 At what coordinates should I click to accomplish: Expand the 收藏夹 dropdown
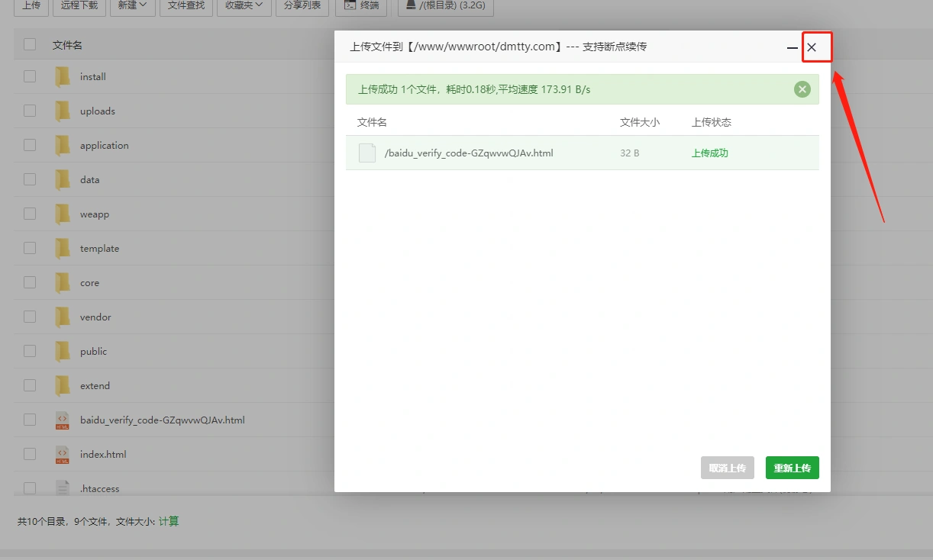click(244, 6)
